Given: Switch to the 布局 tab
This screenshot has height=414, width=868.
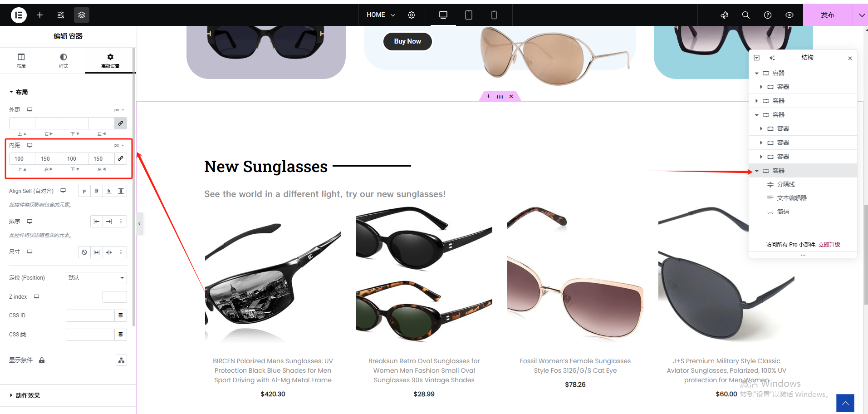Looking at the screenshot, I should (x=21, y=60).
